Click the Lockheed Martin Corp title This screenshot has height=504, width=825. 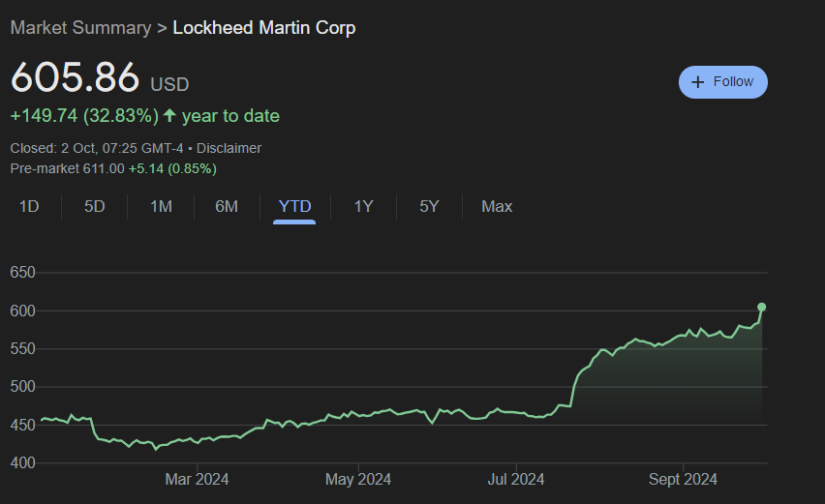pyautogui.click(x=264, y=28)
